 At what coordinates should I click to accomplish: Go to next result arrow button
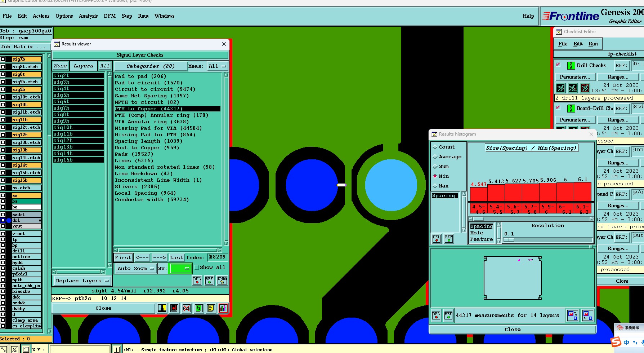[x=159, y=258]
